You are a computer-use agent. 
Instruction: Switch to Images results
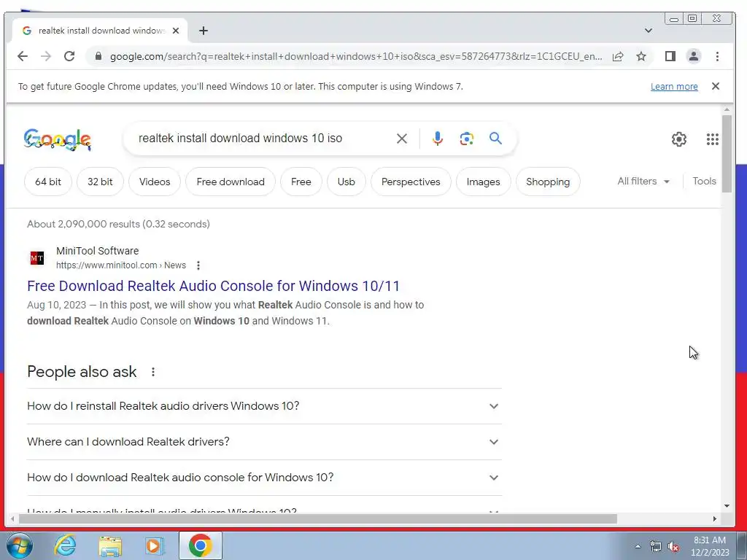coord(483,182)
